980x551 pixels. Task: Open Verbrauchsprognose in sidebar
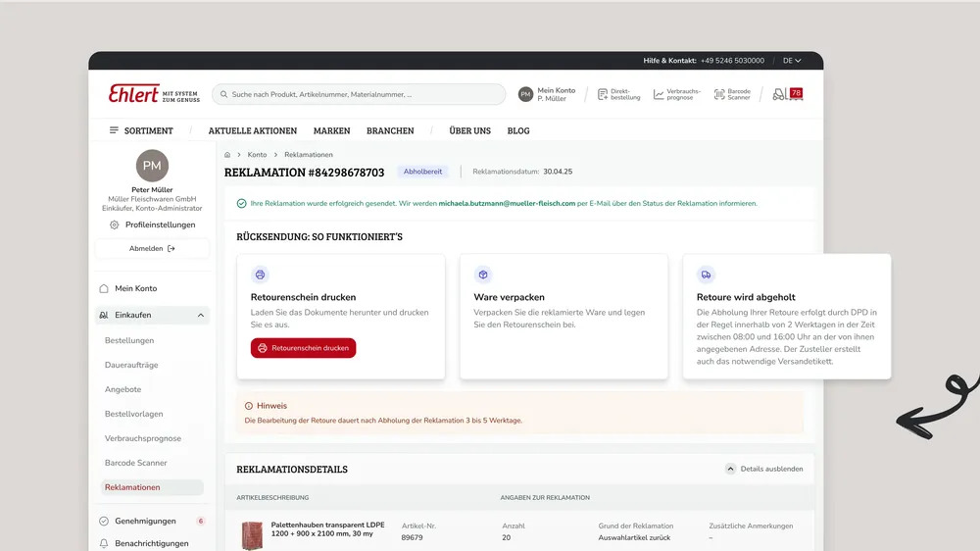point(143,438)
